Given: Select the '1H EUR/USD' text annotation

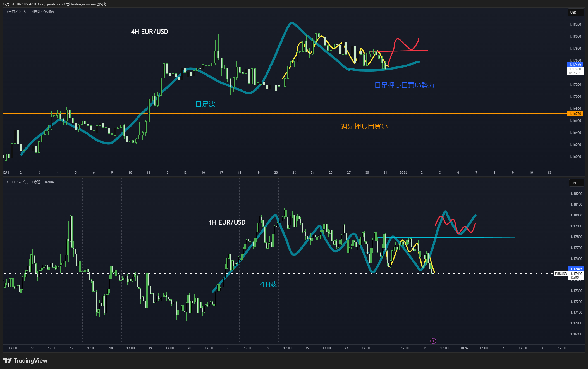Looking at the screenshot, I should click(227, 222).
